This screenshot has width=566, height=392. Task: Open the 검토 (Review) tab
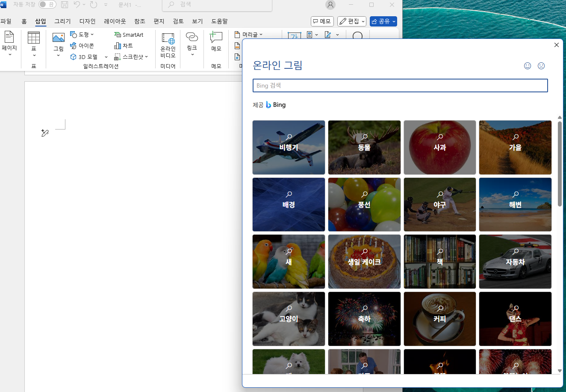pos(178,21)
